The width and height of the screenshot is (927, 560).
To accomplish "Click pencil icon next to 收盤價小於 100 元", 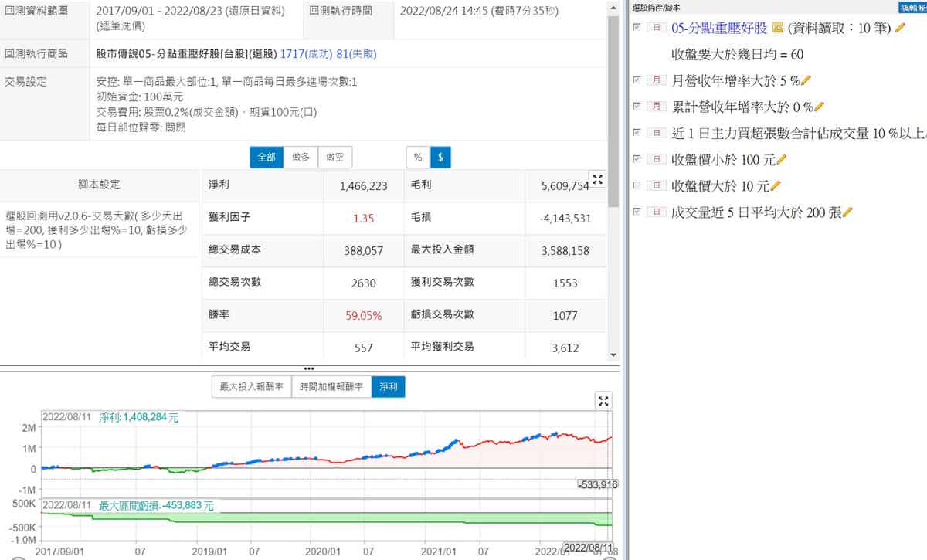I will (781, 160).
